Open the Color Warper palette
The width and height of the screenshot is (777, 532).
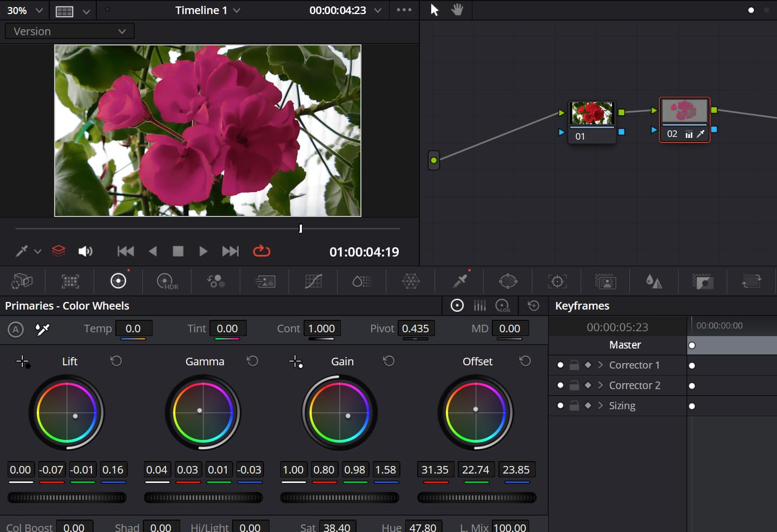click(411, 281)
